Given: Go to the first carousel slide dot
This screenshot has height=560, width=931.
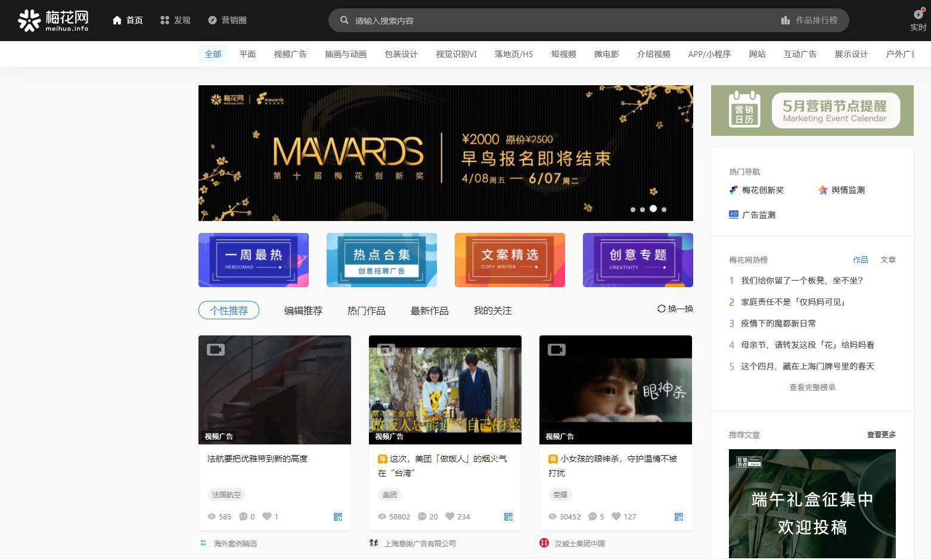Looking at the screenshot, I should click(x=633, y=210).
